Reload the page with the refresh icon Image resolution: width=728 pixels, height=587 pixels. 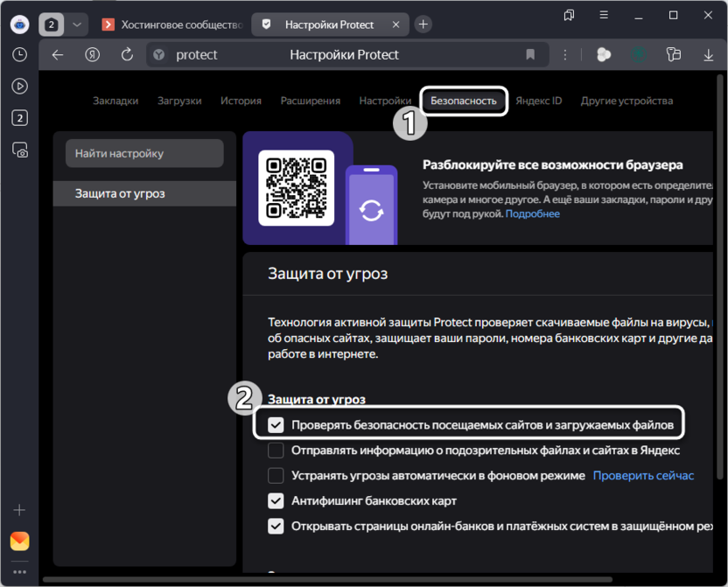click(x=127, y=54)
